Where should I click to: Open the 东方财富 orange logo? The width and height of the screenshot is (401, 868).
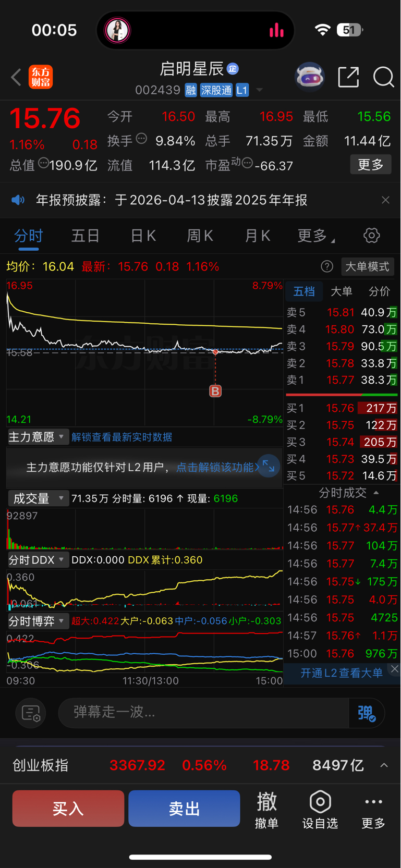(x=41, y=77)
